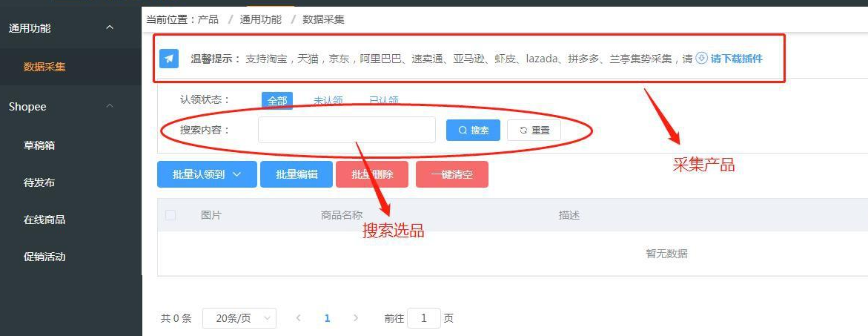Go to the previous page arrow

[299, 318]
